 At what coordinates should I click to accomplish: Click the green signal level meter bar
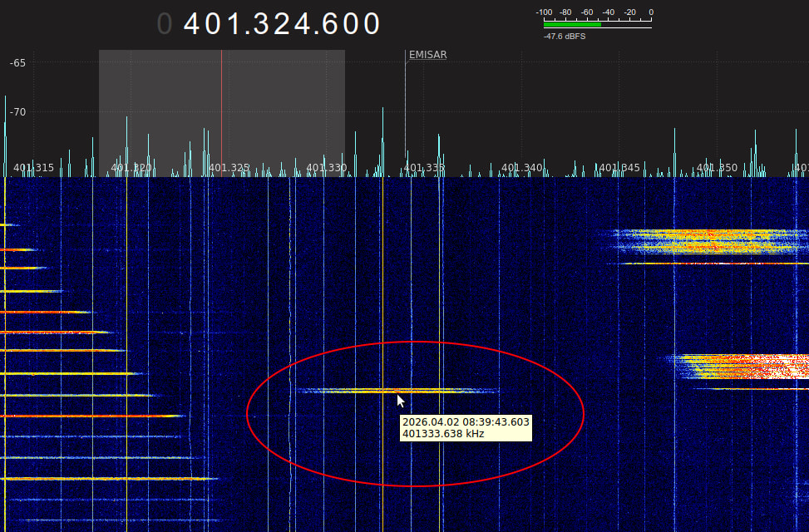point(572,24)
